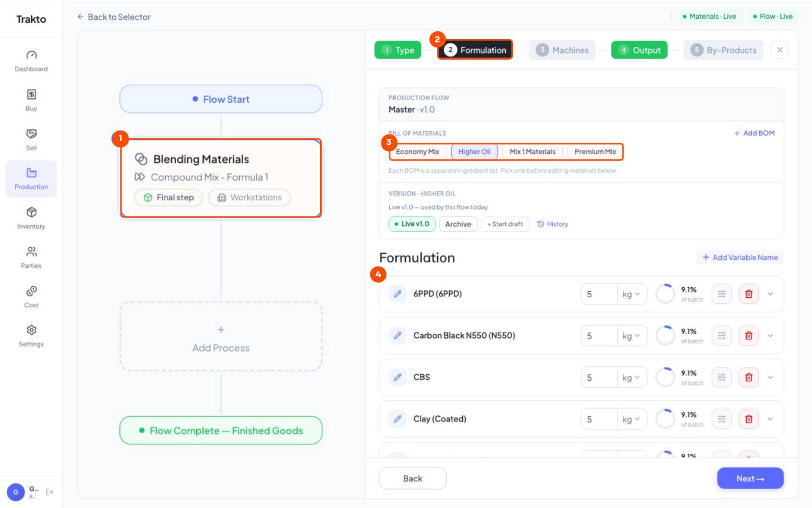Delete the 6PPD (6PPD) material

[x=749, y=294]
